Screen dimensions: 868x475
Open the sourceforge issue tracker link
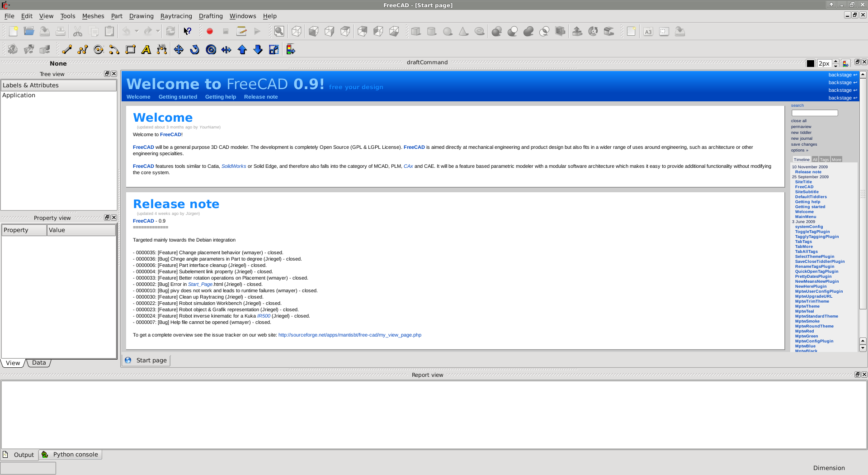tap(350, 335)
